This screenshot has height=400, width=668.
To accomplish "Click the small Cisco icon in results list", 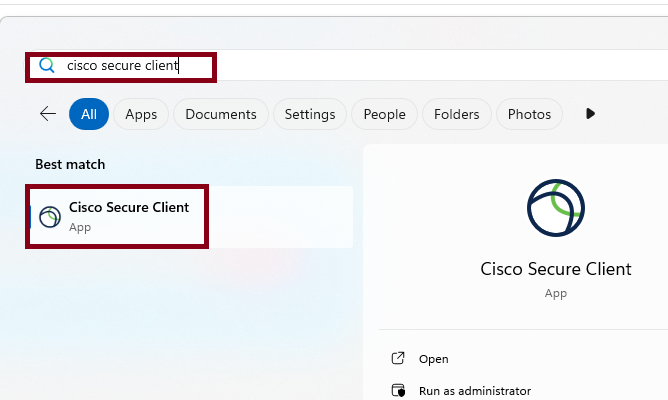I will [49, 216].
